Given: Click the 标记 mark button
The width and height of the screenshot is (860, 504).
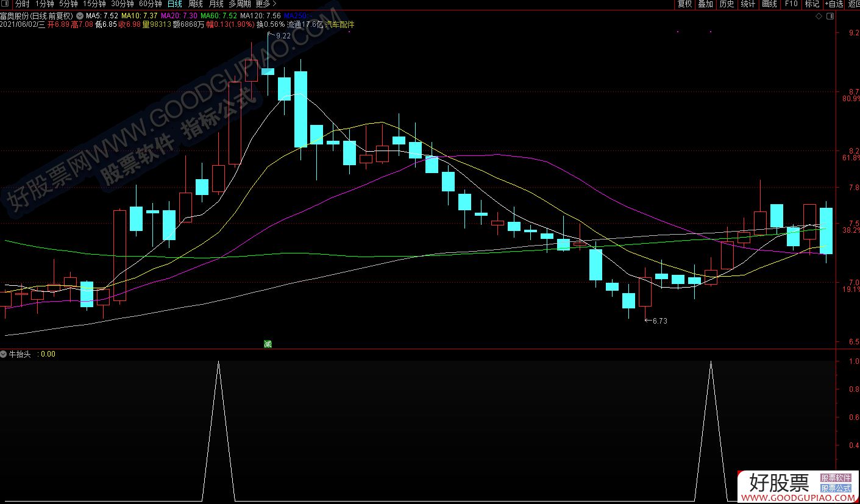Looking at the screenshot, I should pyautogui.click(x=812, y=4).
